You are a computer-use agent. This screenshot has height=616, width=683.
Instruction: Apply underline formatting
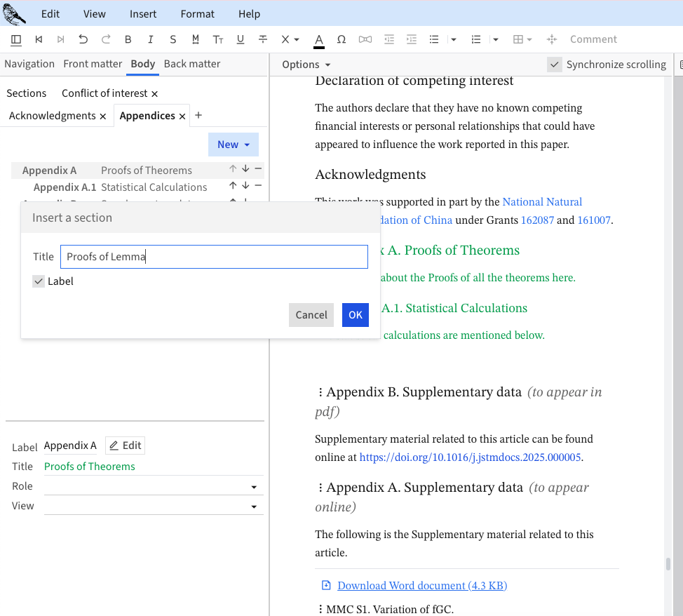(x=241, y=39)
